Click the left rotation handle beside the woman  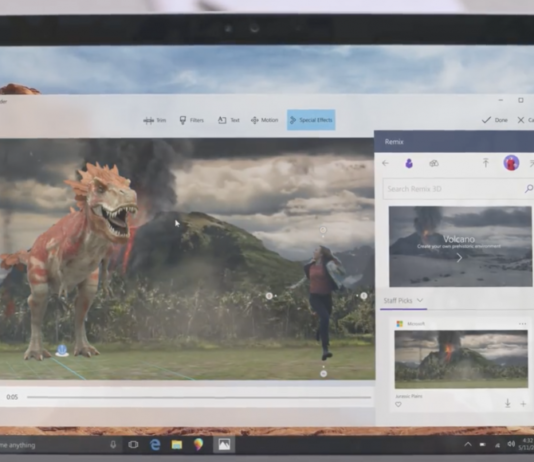(269, 296)
